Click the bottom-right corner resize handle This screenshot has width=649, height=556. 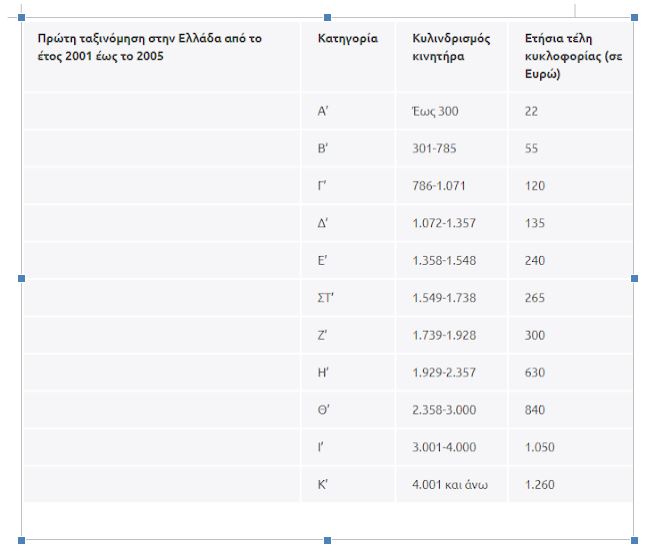(x=634, y=540)
